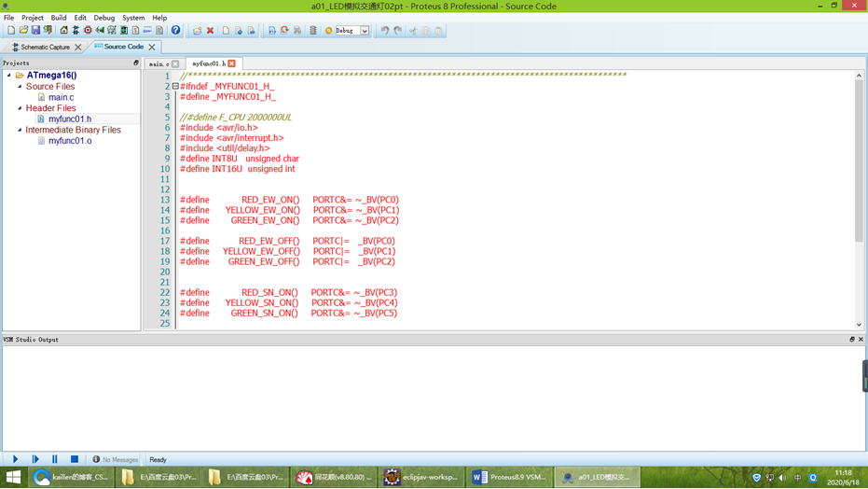Open the Edit menu
The image size is (868, 489).
[x=80, y=18]
